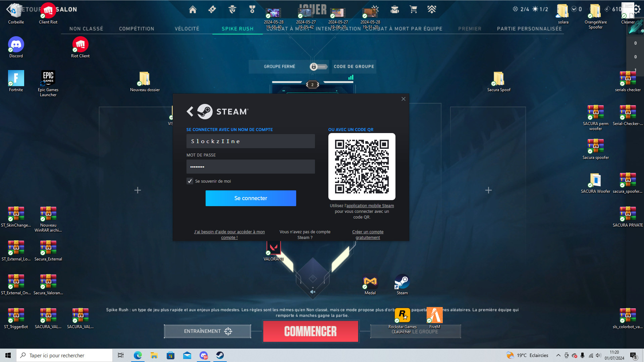The height and width of the screenshot is (362, 644).
Task: Open Steam from the taskbar
Action: tap(220, 355)
